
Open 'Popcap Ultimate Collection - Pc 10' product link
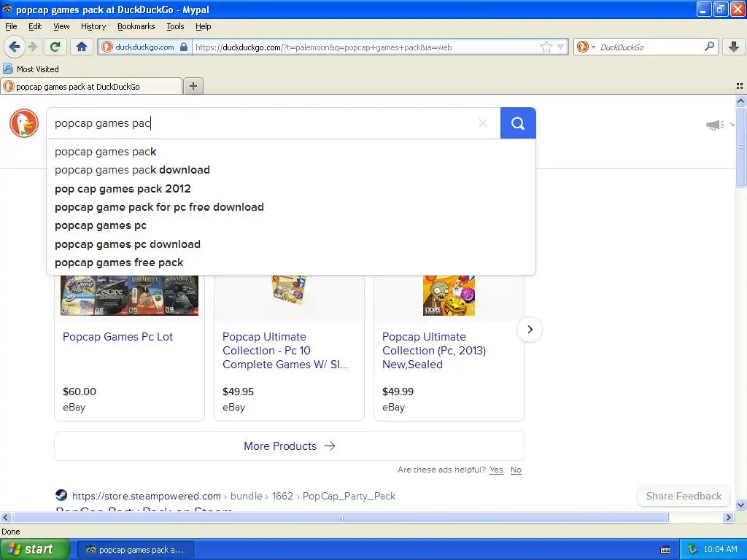click(x=285, y=351)
